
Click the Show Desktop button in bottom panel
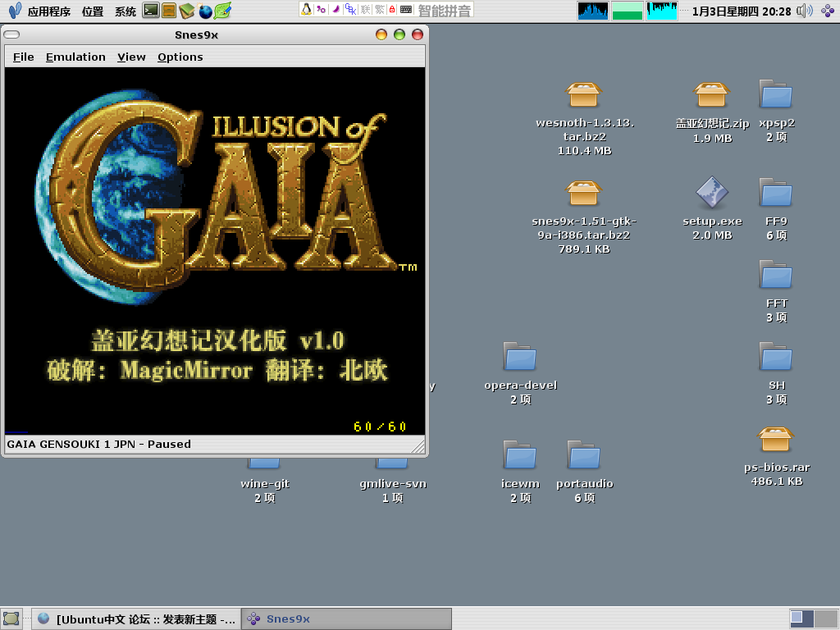point(11,619)
